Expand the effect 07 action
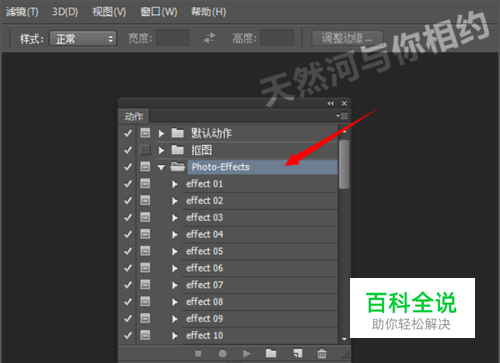Viewport: 500px width, 363px height. pyautogui.click(x=175, y=285)
